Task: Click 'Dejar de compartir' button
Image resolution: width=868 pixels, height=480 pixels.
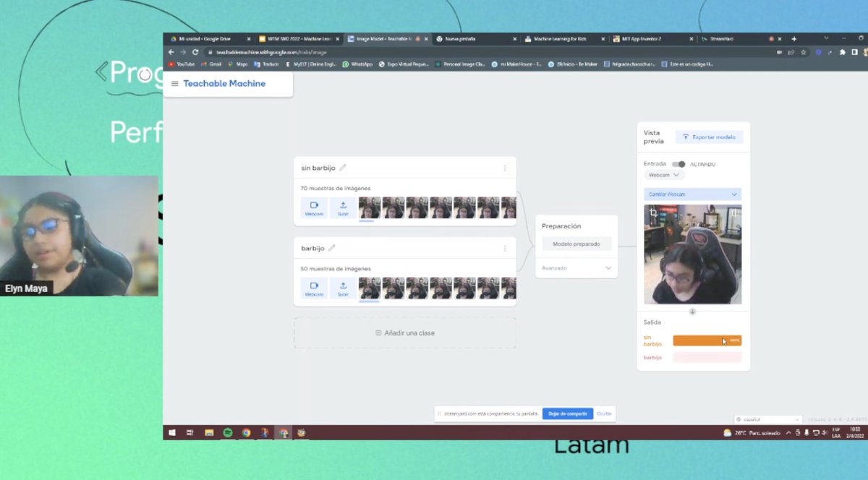Action: (568, 413)
